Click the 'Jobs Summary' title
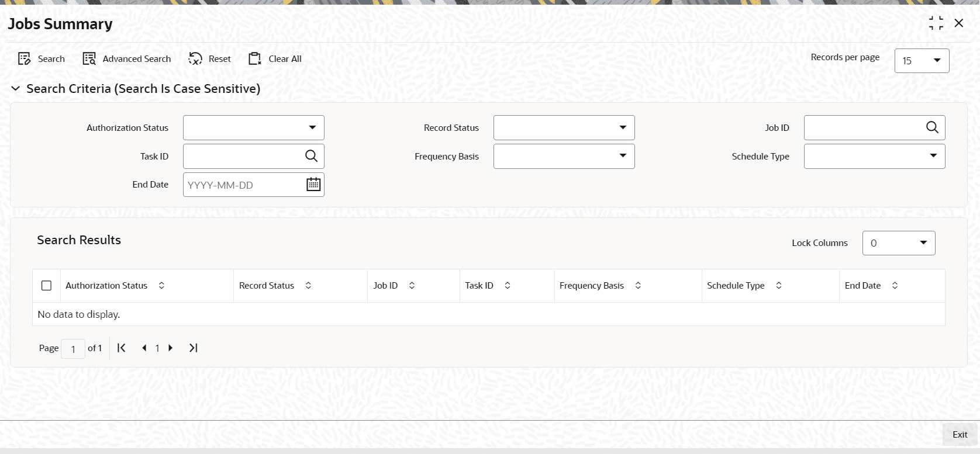This screenshot has height=454, width=980. point(60,24)
